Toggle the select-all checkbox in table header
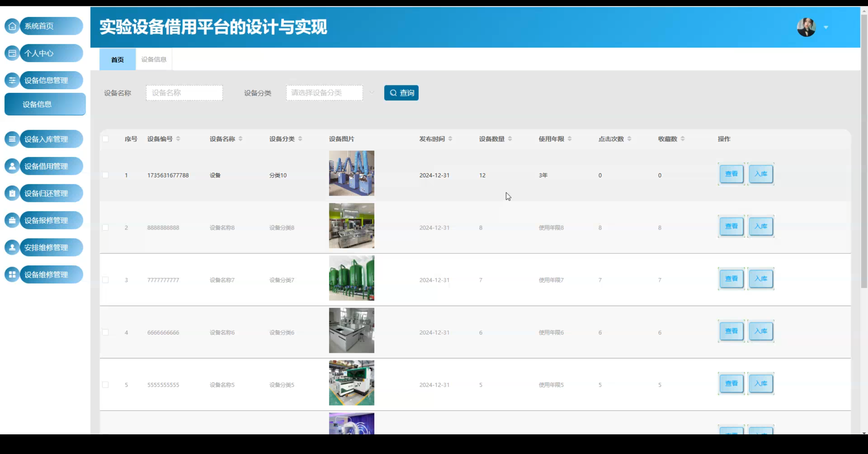This screenshot has width=868, height=454. coord(105,139)
